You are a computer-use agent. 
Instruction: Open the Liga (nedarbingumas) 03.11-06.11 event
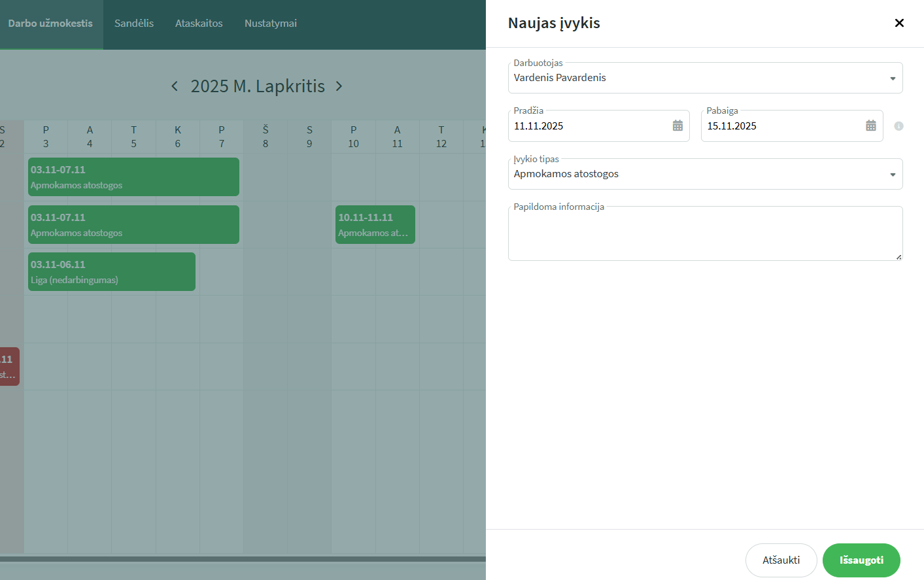point(111,272)
